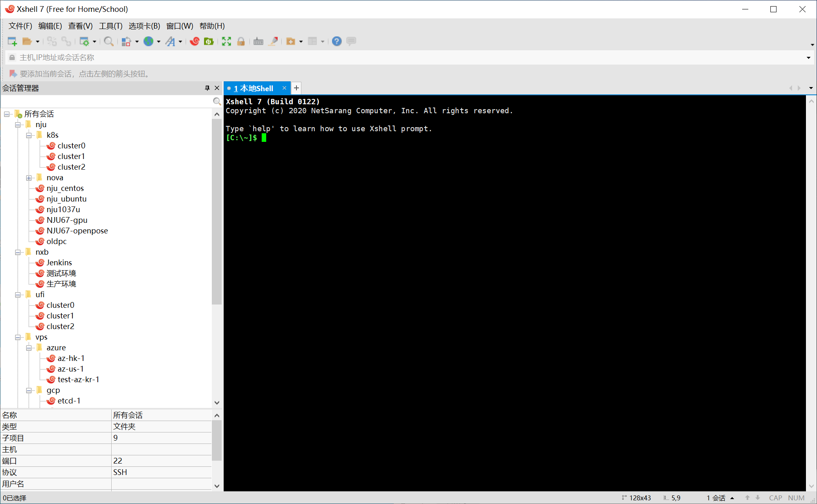Click the lock screen icon
The height and width of the screenshot is (504, 817).
coord(241,41)
